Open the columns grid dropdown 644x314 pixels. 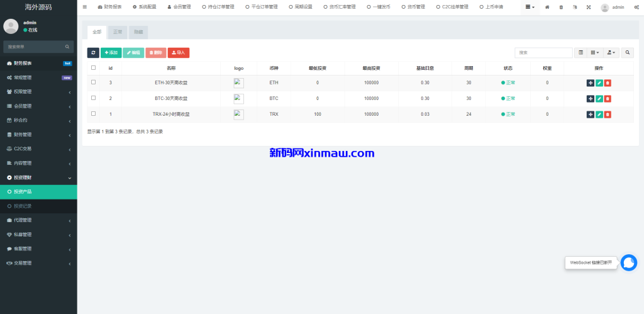(x=595, y=53)
